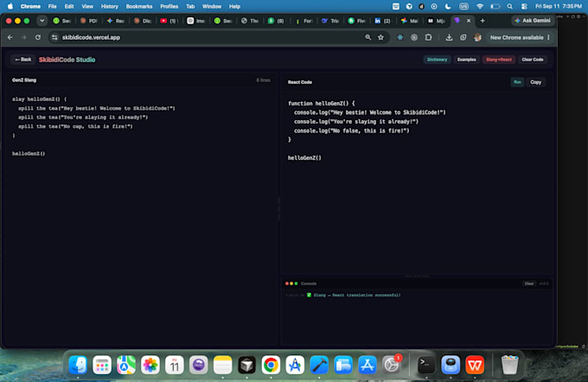
Task: Open System Settings from the Dock
Action: point(392,365)
